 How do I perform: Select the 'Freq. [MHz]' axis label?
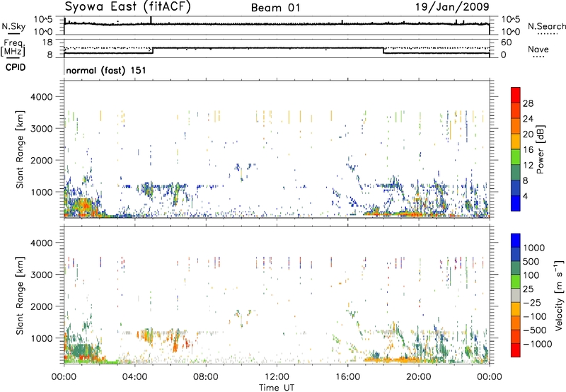tap(13, 47)
